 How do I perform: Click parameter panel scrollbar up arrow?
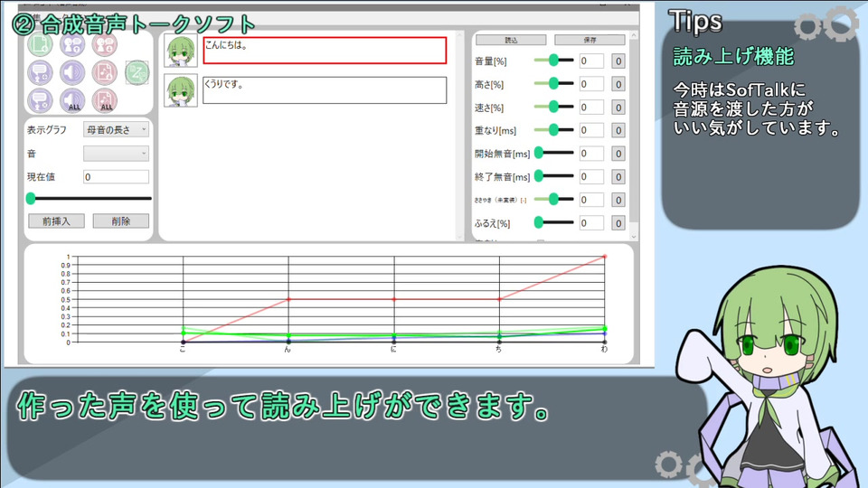(634, 35)
